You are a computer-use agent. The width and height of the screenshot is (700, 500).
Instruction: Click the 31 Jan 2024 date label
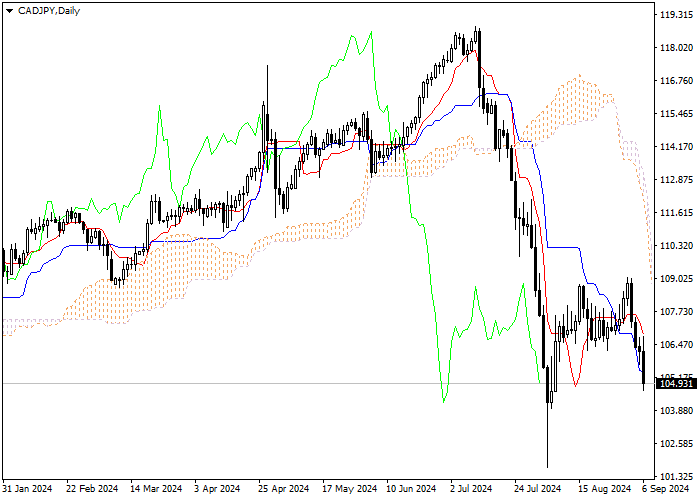pyautogui.click(x=27, y=489)
